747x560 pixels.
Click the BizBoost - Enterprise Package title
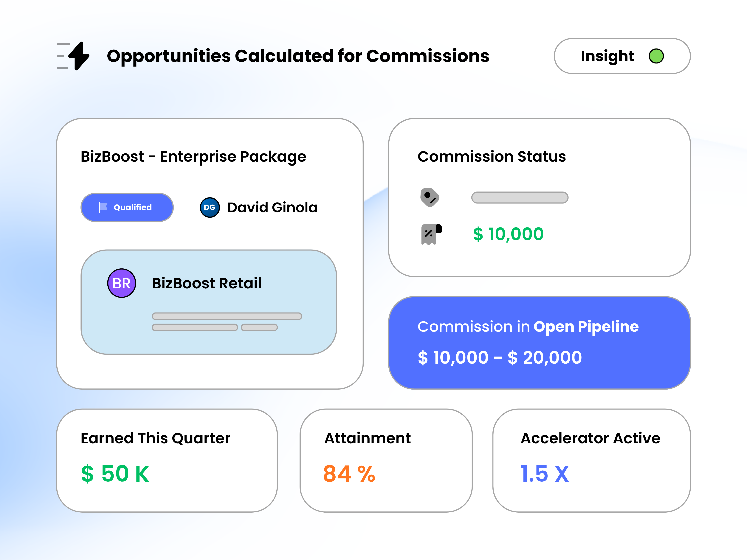click(x=193, y=157)
